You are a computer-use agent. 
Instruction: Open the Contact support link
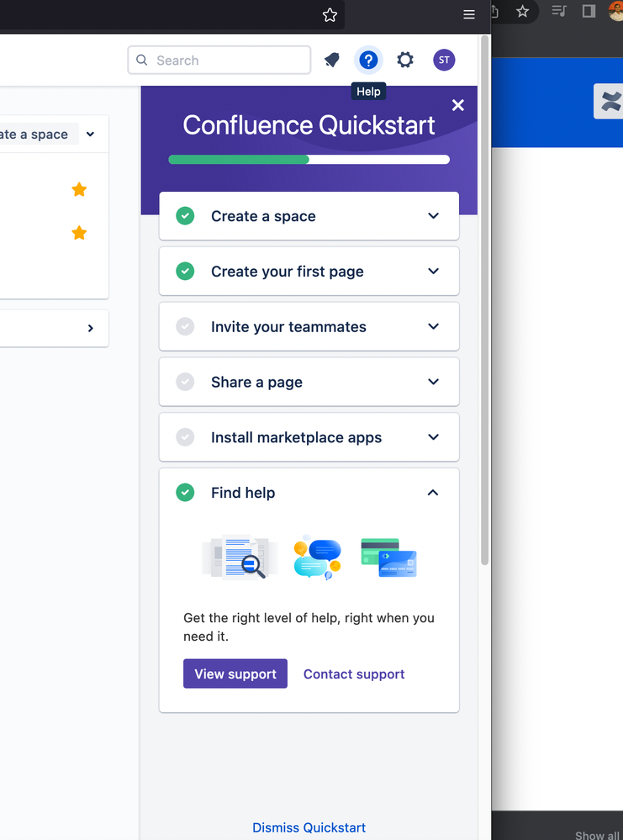[x=354, y=674]
